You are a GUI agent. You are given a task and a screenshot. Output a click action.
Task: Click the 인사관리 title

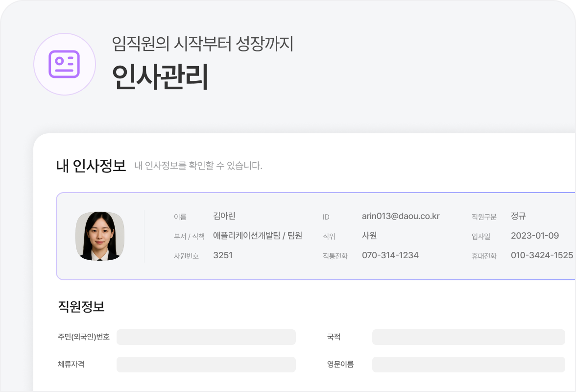click(160, 77)
